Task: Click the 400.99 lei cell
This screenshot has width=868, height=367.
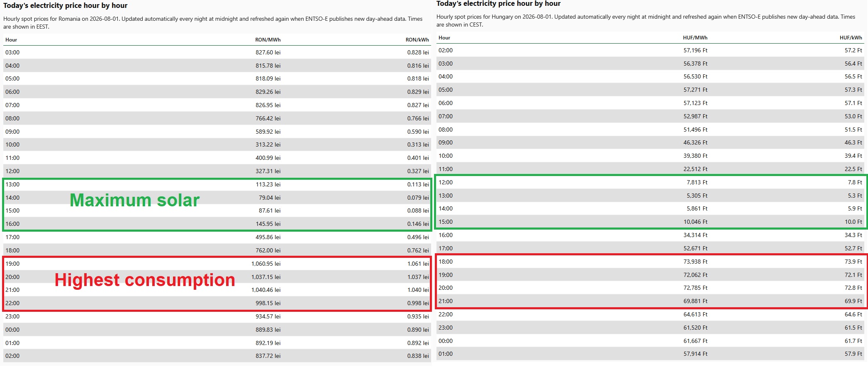Action: coord(268,158)
